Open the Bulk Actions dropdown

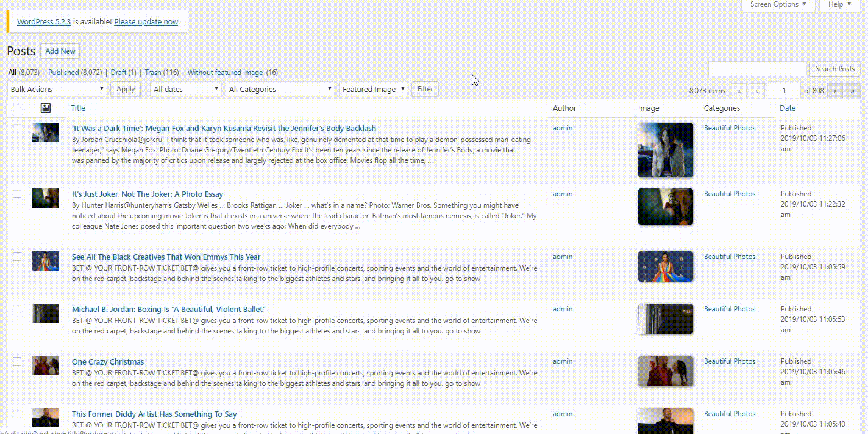pyautogui.click(x=57, y=89)
